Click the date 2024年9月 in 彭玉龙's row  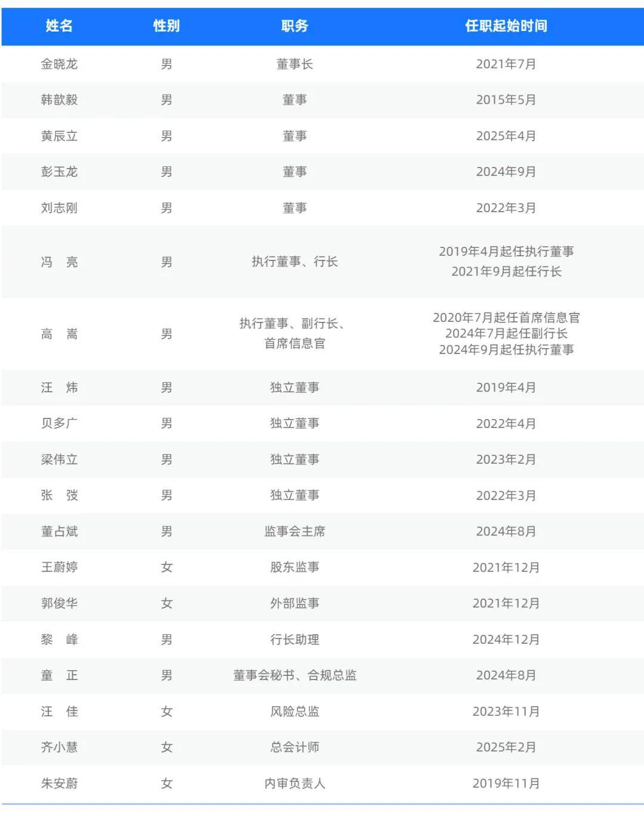click(506, 172)
